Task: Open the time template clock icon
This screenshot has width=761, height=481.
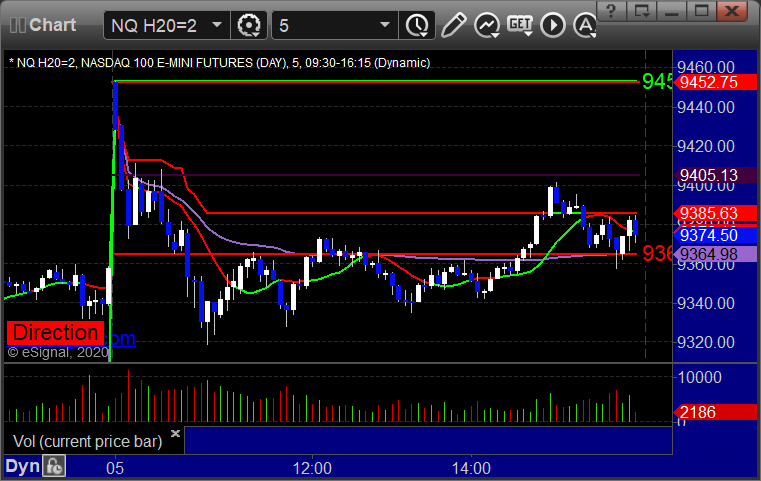Action: point(417,25)
